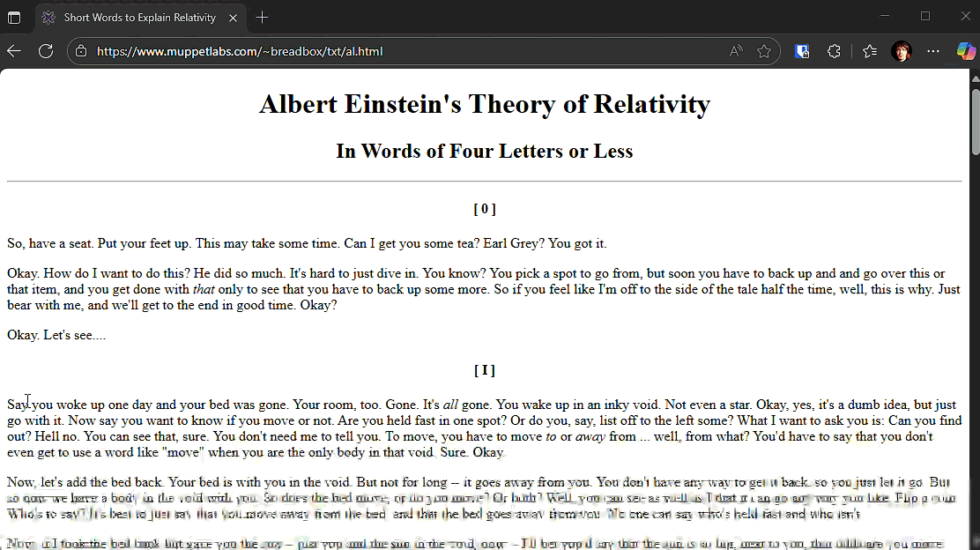Open the Favorites list icon
This screenshot has height=550, width=980.
(x=869, y=51)
